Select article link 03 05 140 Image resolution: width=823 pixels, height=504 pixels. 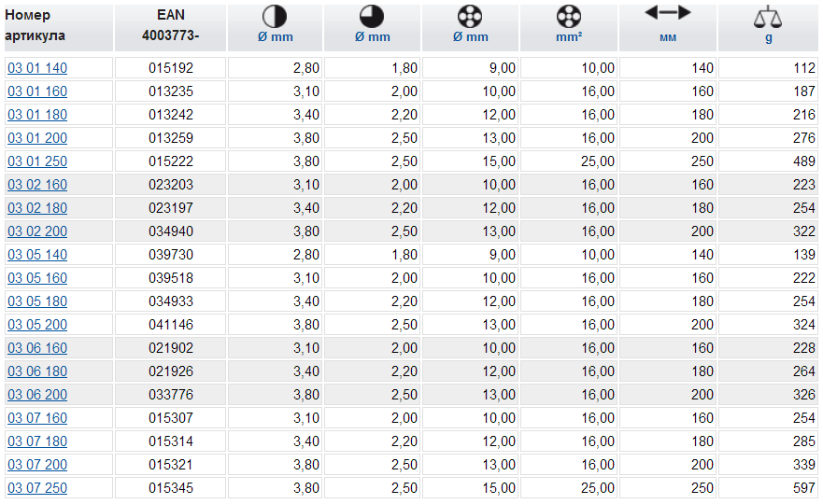pos(37,255)
